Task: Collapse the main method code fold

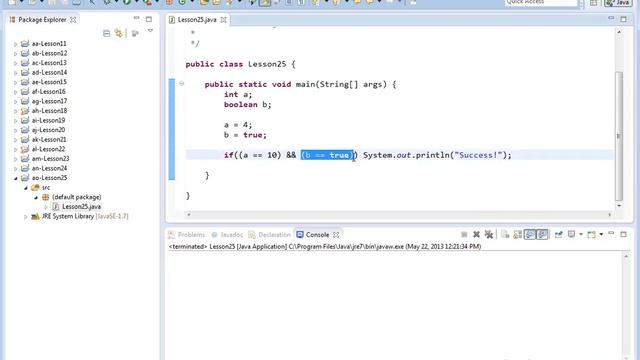Action: pos(182,84)
